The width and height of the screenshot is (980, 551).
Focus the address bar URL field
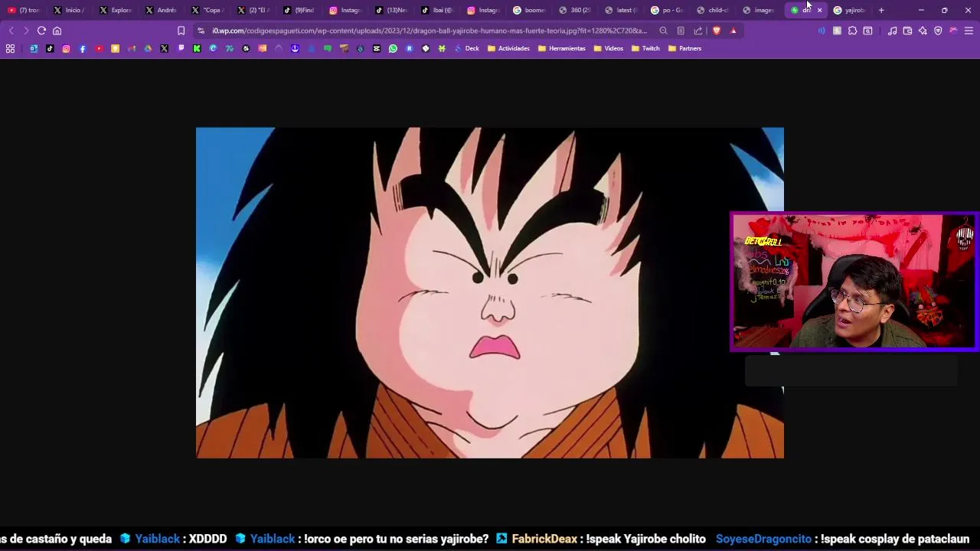tap(429, 31)
